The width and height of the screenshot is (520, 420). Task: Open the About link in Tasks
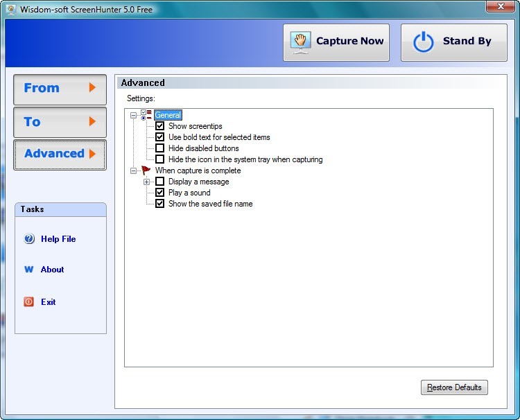click(x=52, y=270)
